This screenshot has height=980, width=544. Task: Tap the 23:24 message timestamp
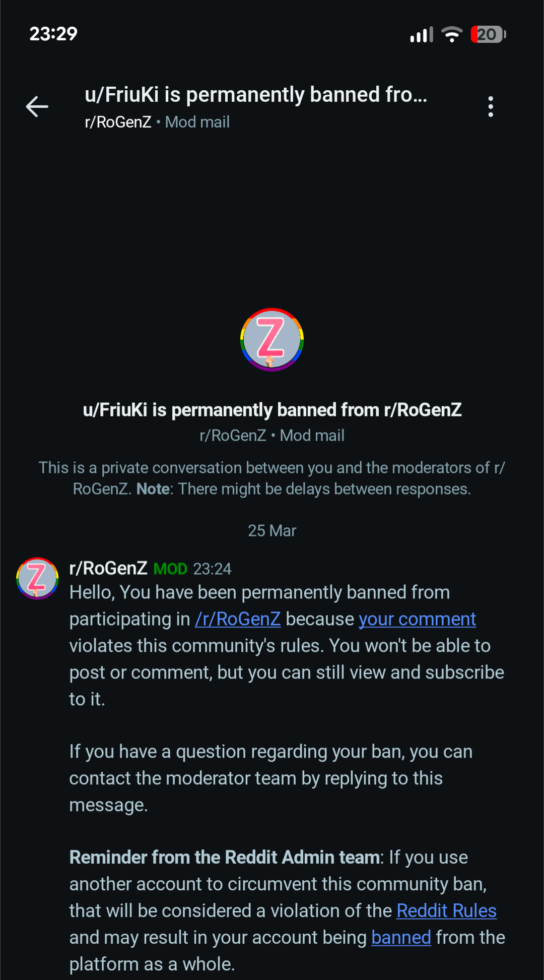coord(212,569)
